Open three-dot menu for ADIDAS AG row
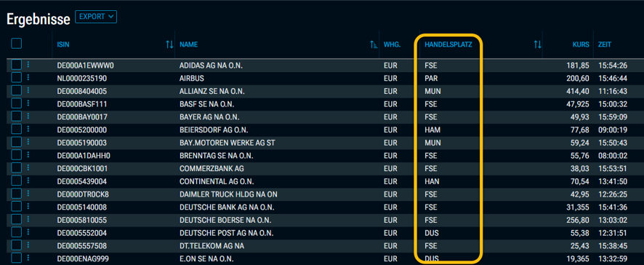Viewport: 644px width, 265px height. click(x=28, y=65)
